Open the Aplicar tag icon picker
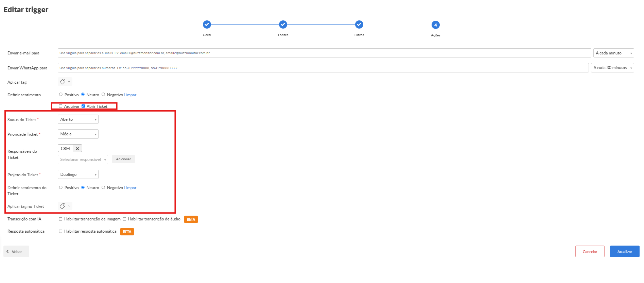Image resolution: width=644 pixels, height=283 pixels. point(65,82)
